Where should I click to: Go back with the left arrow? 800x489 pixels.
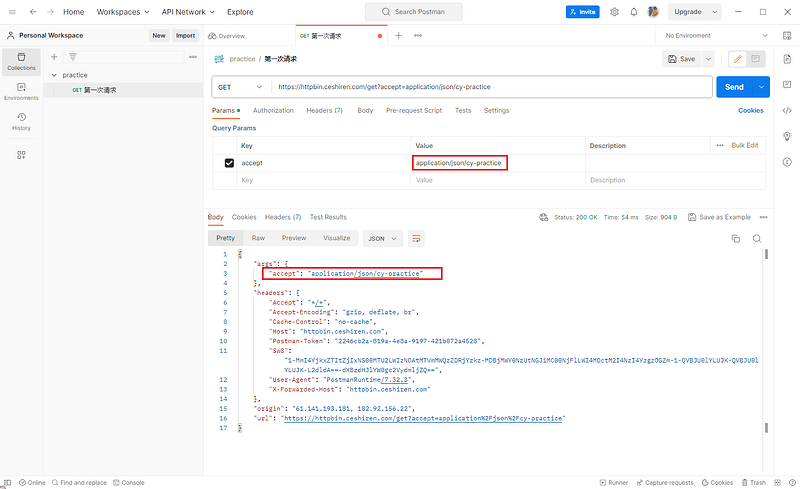point(33,12)
